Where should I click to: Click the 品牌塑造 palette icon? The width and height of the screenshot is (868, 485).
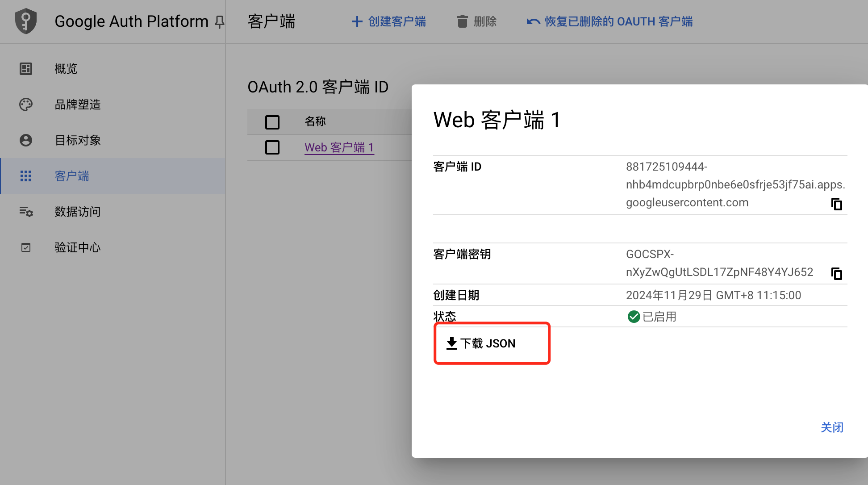coord(26,105)
